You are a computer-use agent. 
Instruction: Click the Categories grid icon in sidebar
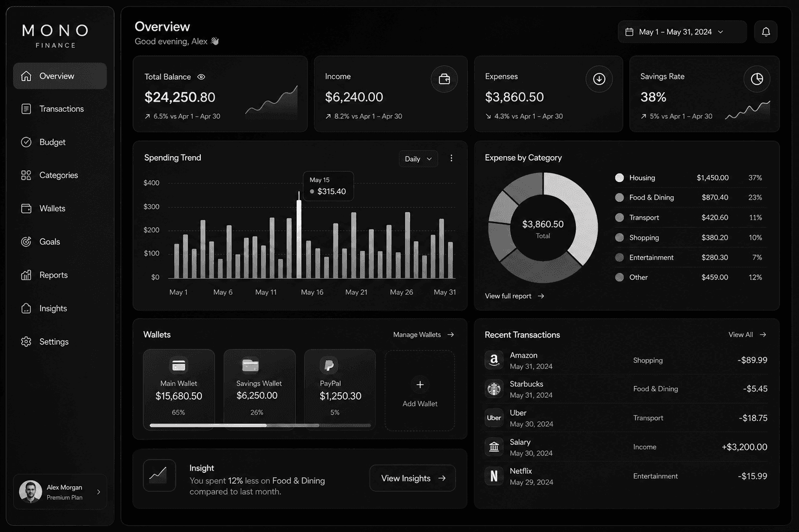[x=26, y=175]
